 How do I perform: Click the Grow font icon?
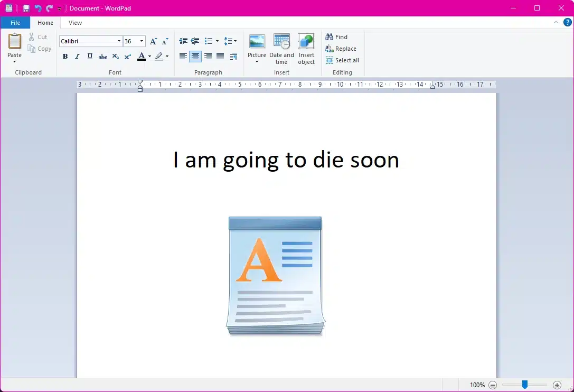[x=153, y=41]
